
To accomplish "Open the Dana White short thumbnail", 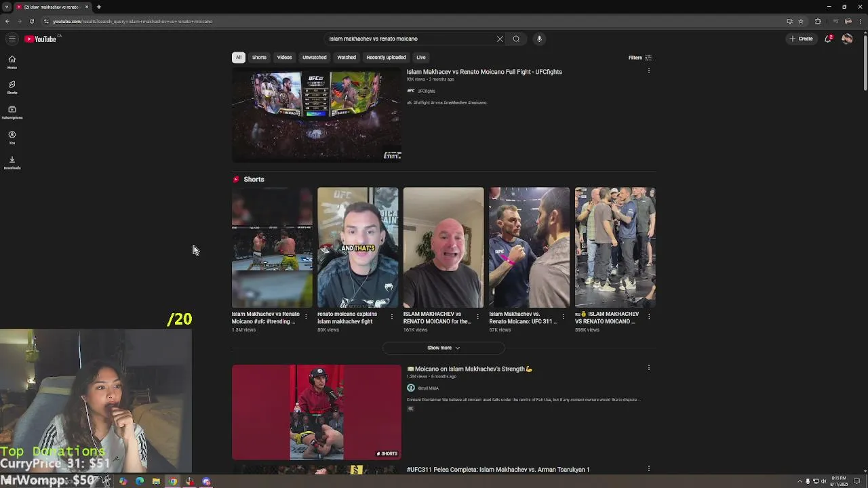I will tap(443, 247).
